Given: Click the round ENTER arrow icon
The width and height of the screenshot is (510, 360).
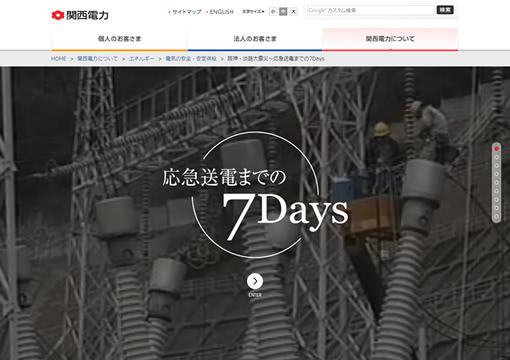Looking at the screenshot, I should click(x=255, y=281).
